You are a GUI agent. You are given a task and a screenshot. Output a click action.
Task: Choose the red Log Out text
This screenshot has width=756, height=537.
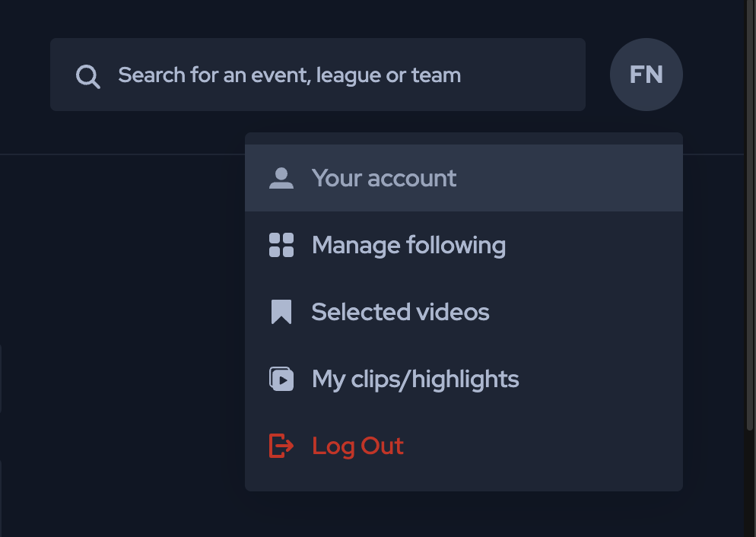pyautogui.click(x=357, y=446)
